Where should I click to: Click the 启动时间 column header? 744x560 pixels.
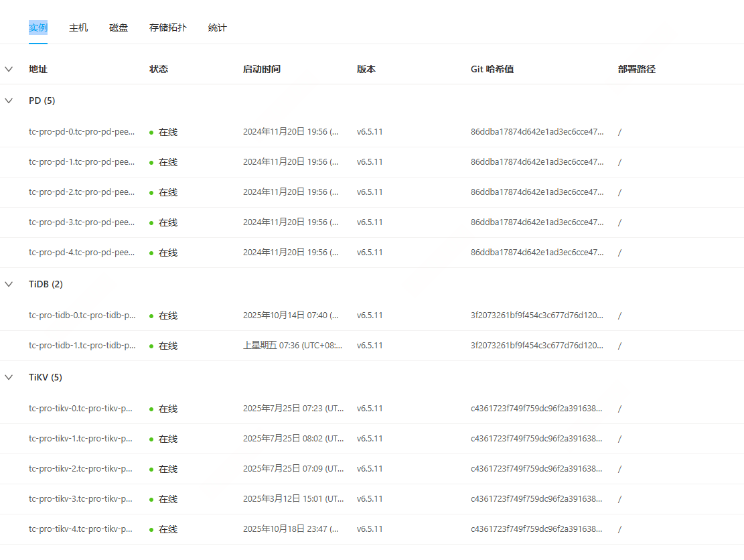(262, 69)
